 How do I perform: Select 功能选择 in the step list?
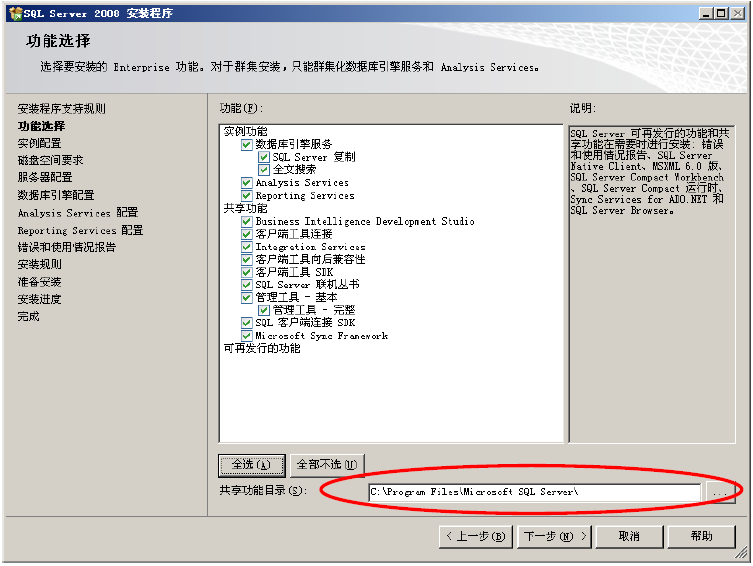pyautogui.click(x=41, y=126)
